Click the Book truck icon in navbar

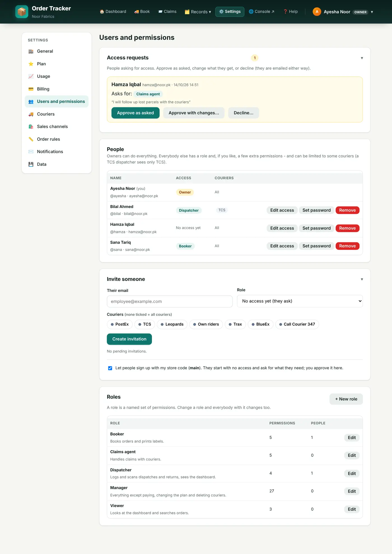[137, 11]
